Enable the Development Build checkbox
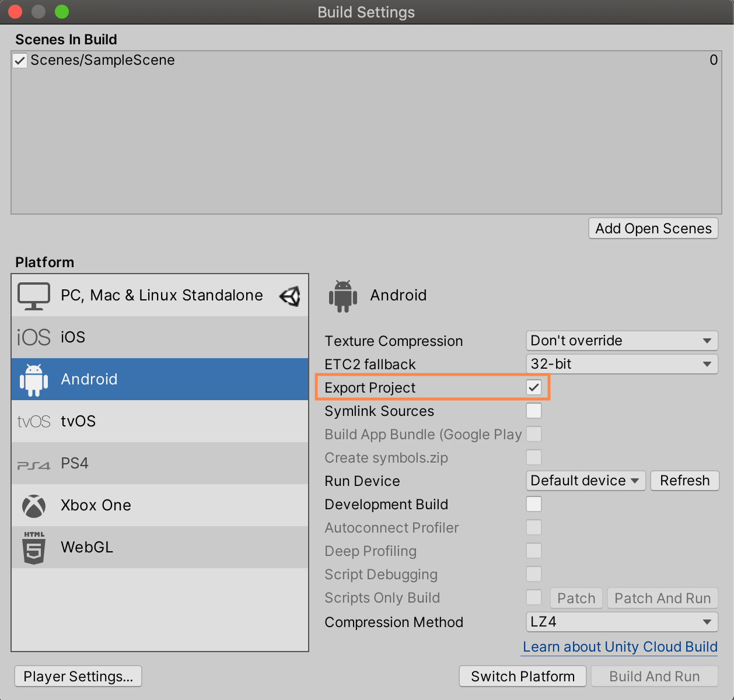The image size is (734, 700). pyautogui.click(x=534, y=504)
